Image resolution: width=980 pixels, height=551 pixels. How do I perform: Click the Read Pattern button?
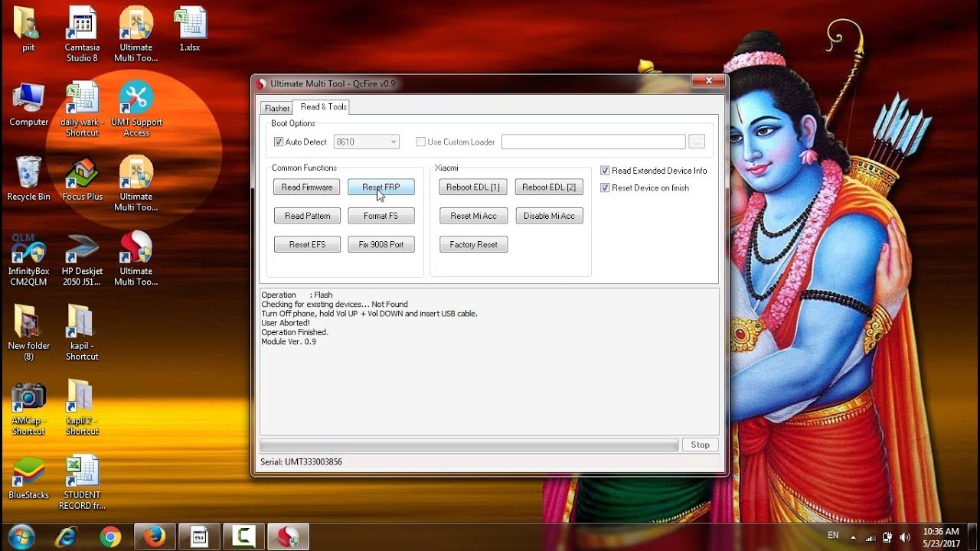pos(307,216)
